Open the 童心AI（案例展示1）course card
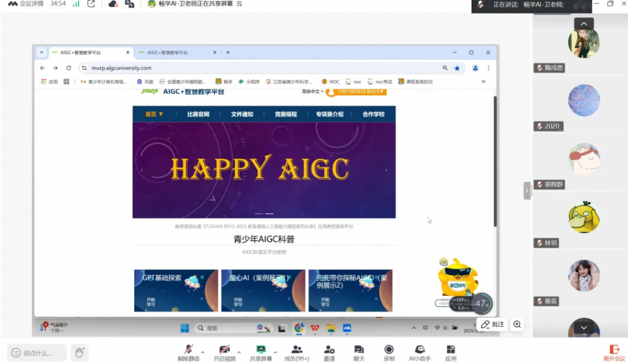This screenshot has height=364, width=628. pyautogui.click(x=263, y=291)
